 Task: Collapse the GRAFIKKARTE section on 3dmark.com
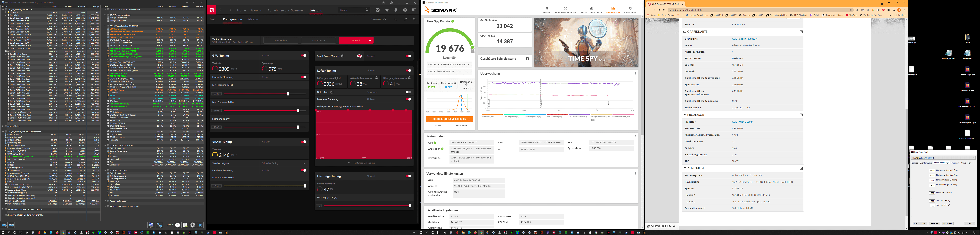pos(801,32)
